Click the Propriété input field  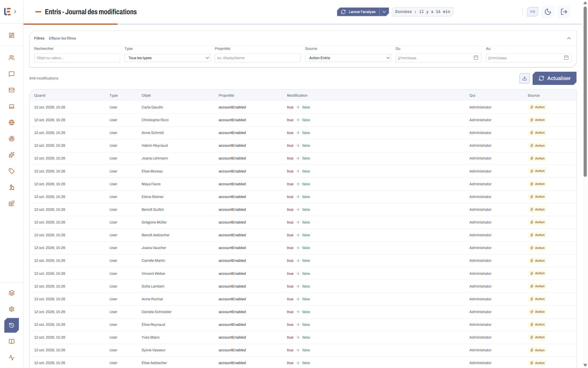click(x=258, y=58)
